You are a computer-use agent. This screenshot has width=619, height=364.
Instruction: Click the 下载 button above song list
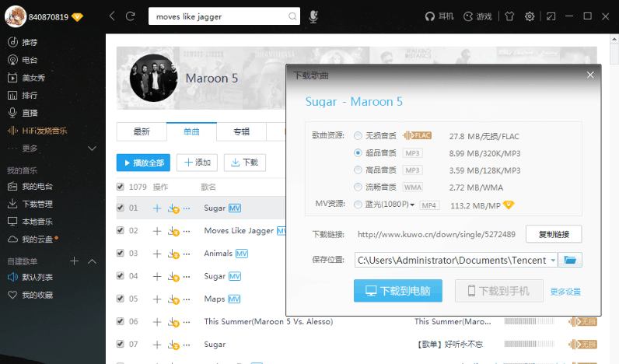[x=245, y=163]
